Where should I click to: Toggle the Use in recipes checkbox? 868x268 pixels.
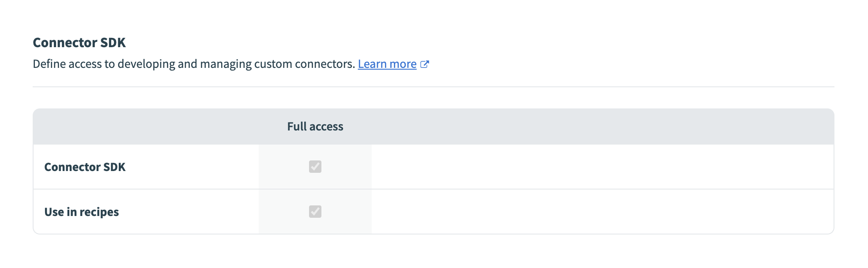(x=315, y=212)
